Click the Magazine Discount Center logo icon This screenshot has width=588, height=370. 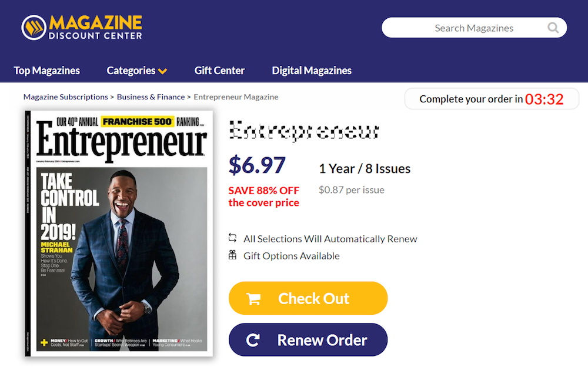tap(34, 27)
